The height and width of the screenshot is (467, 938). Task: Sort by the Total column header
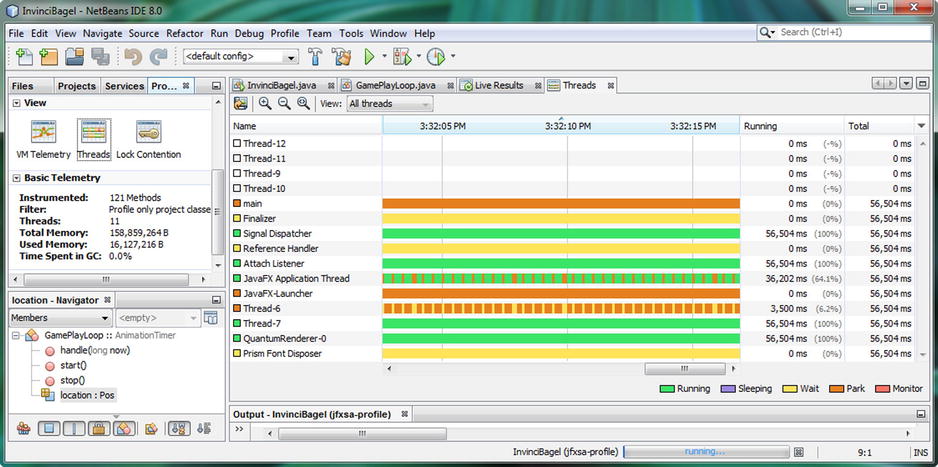click(879, 126)
